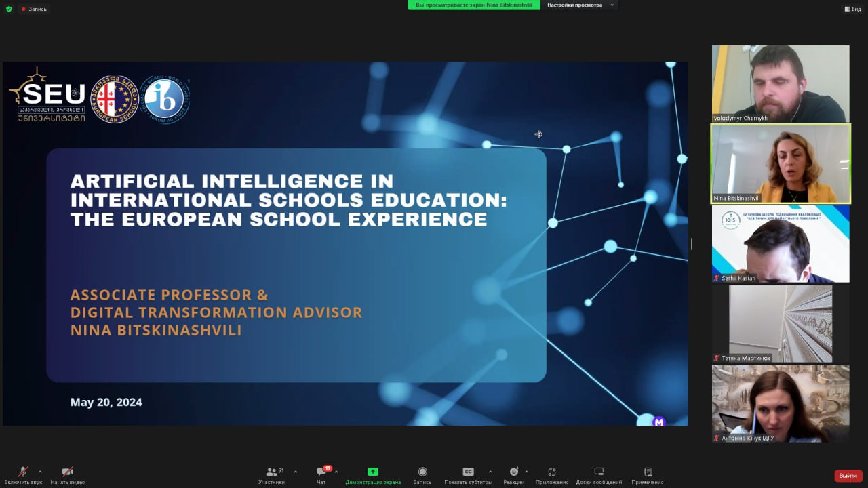Open the Примечания notes panel
The height and width of the screenshot is (488, 868).
point(648,475)
